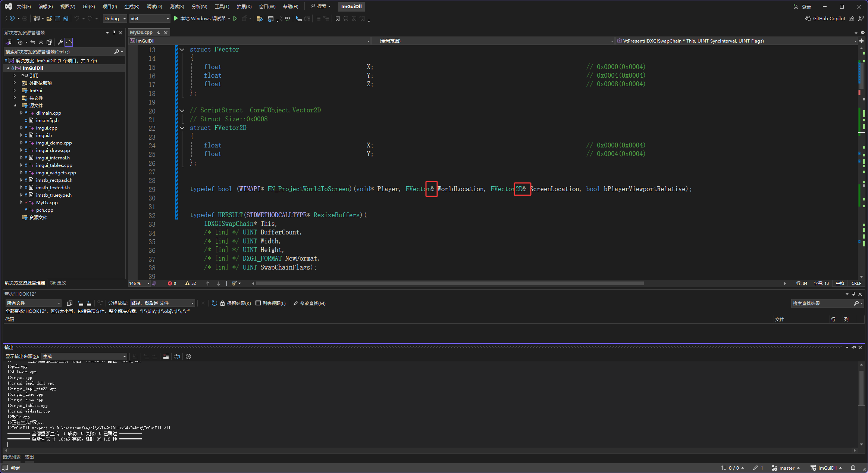868x473 pixels.
Task: Click the 修改查找(M) button
Action: [x=309, y=303]
